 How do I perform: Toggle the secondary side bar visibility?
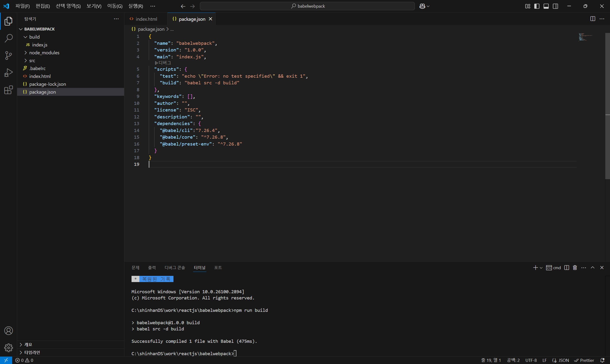point(555,6)
